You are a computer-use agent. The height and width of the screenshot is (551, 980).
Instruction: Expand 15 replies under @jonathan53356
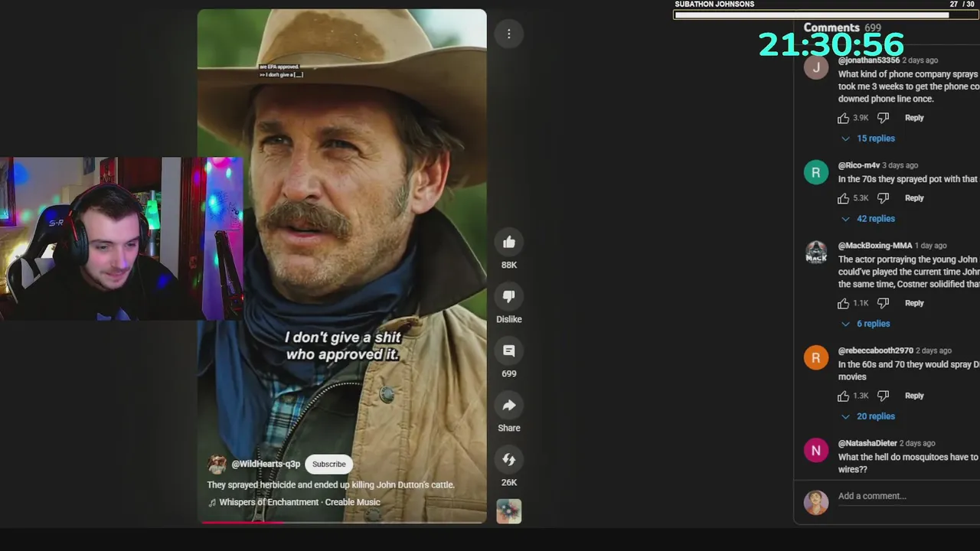(x=868, y=139)
